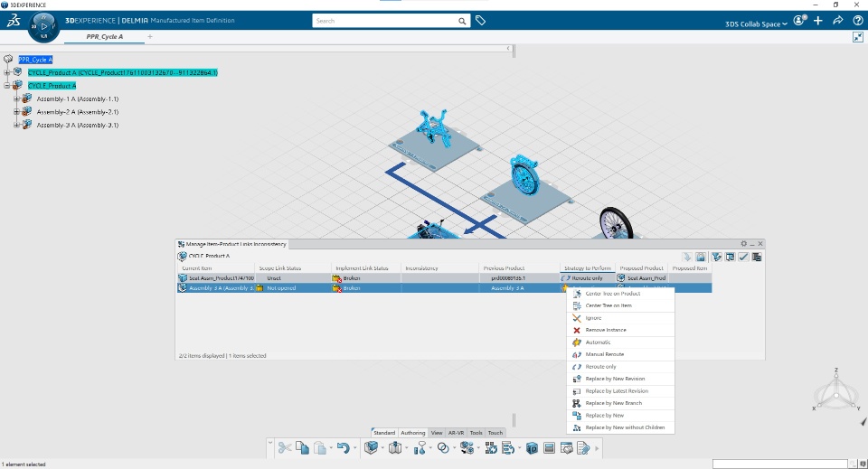The image size is (868, 469).
Task: Click the expand view arrows icon
Action: 857,37
